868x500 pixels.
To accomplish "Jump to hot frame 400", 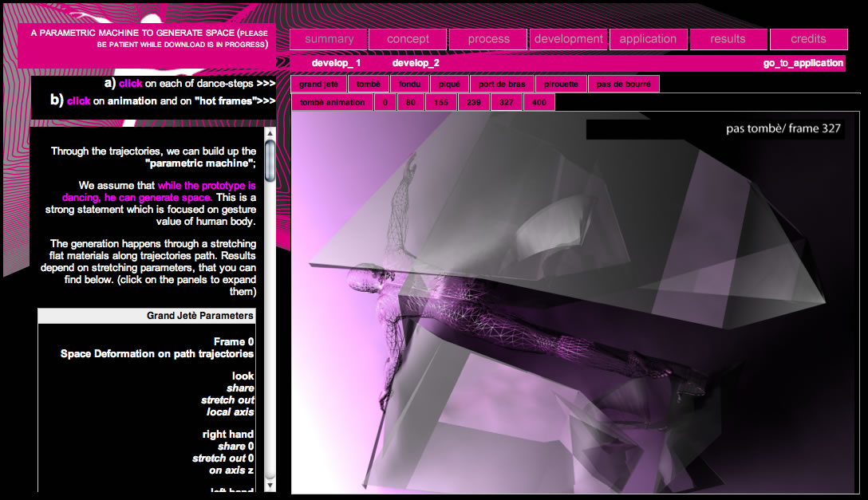I will click(x=539, y=102).
